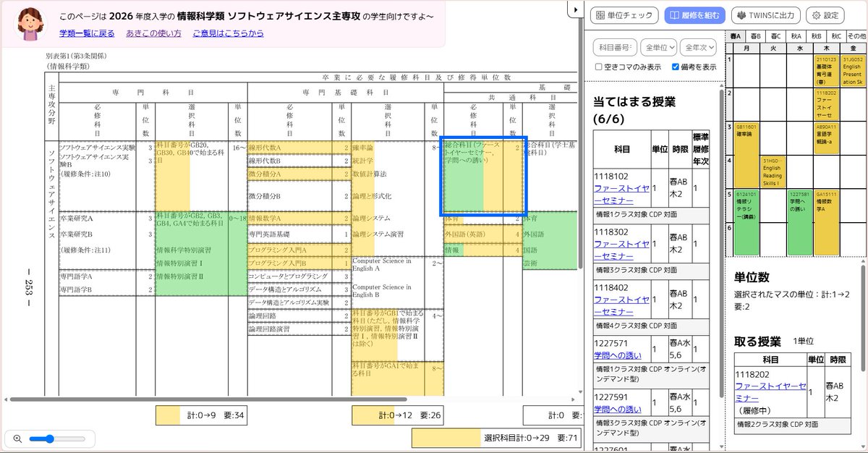The width and height of the screenshot is (868, 453).
Task: Open 設定 with the gear icon
Action: [x=825, y=15]
